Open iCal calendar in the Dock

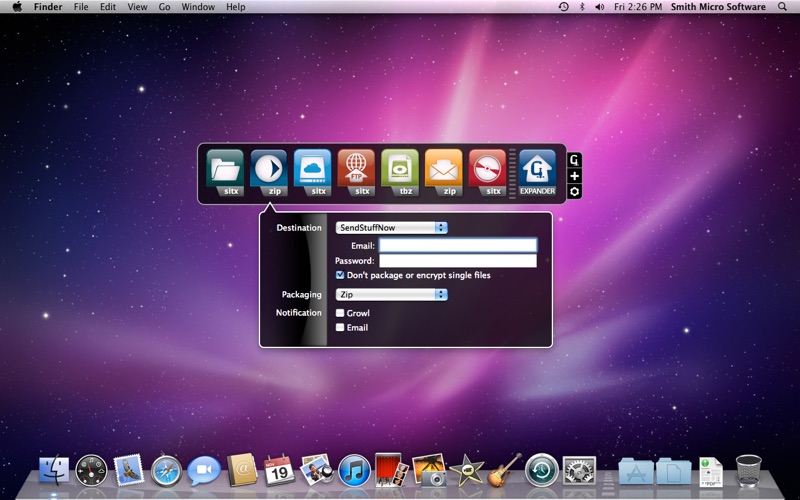tap(279, 470)
